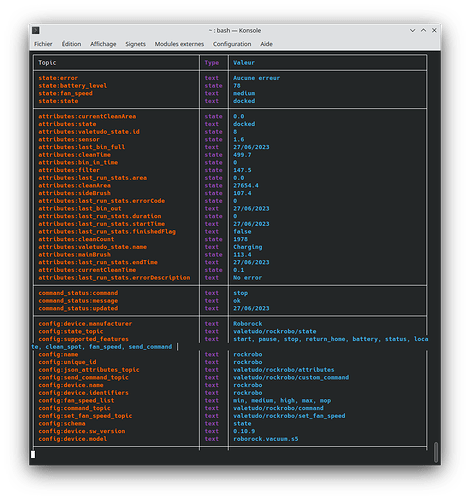
Task: Click valetudo/rockrobo/state value
Action: pyautogui.click(x=275, y=331)
